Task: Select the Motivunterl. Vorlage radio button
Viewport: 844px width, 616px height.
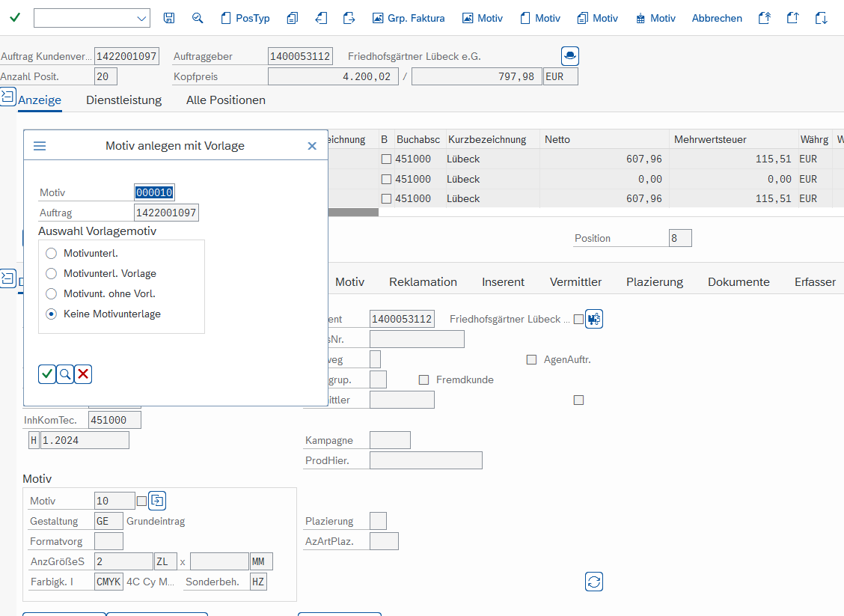Action: 51,273
